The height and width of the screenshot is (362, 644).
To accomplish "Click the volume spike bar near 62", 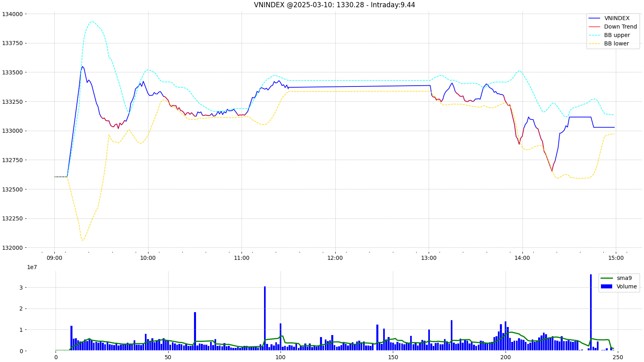I will click(x=195, y=331).
